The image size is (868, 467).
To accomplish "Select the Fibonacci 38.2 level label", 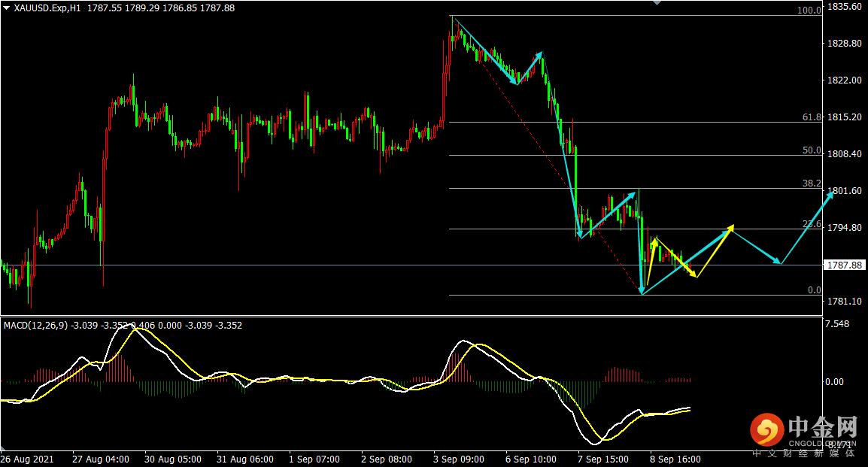I will (812, 183).
